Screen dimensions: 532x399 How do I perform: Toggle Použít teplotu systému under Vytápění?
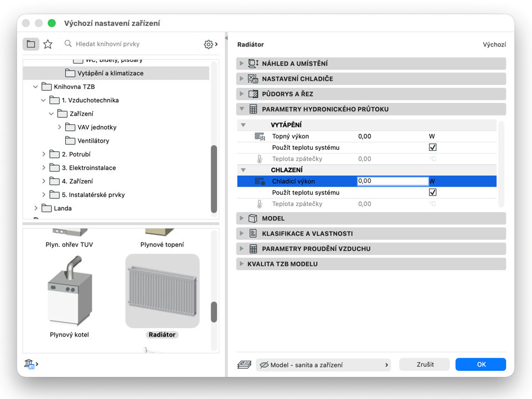pyautogui.click(x=433, y=147)
